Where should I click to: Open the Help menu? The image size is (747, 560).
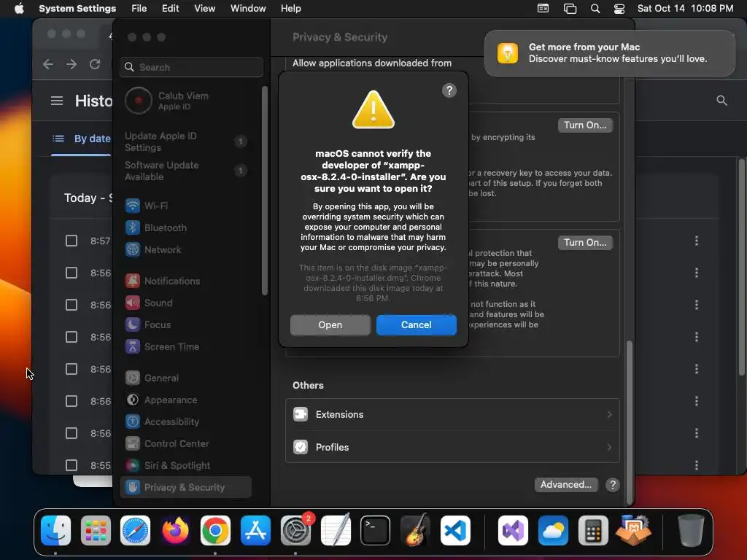coord(290,8)
